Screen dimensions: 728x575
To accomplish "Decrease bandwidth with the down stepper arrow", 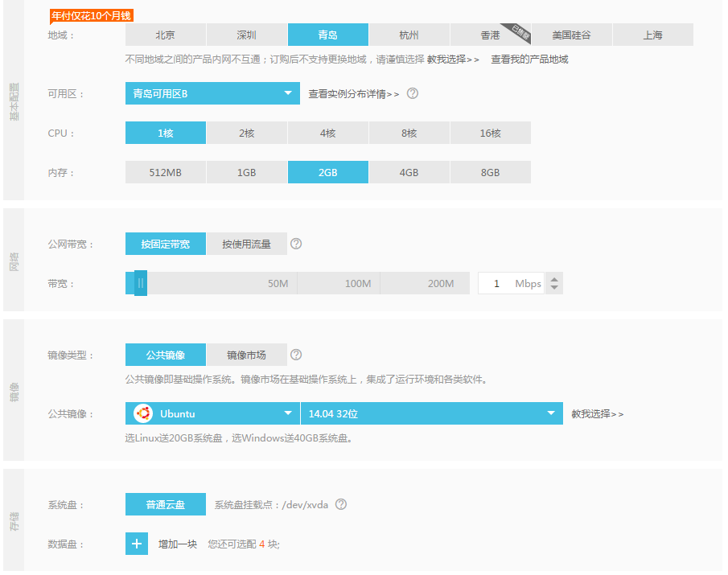I will pyautogui.click(x=555, y=288).
